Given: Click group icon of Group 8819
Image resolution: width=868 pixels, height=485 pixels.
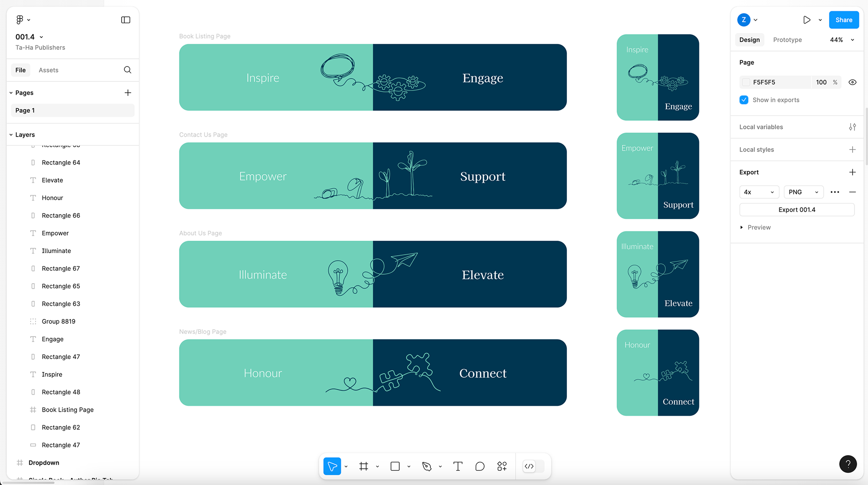Looking at the screenshot, I should click(33, 321).
